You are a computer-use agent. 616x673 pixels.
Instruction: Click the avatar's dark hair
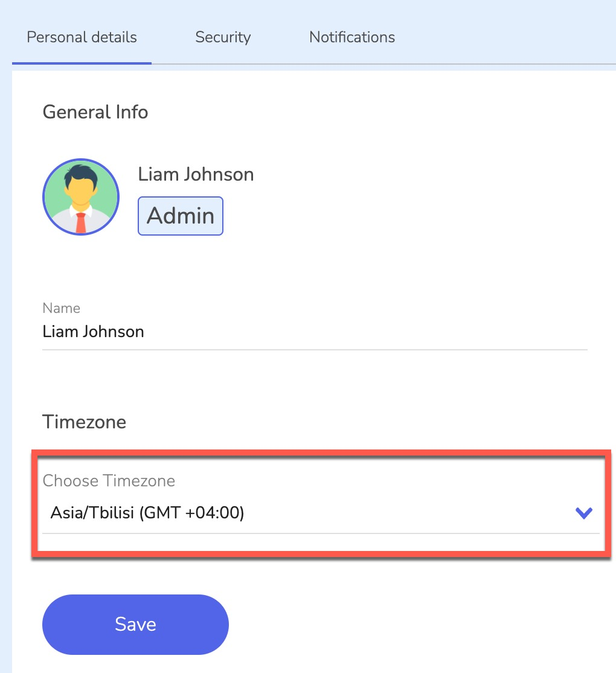[81, 174]
